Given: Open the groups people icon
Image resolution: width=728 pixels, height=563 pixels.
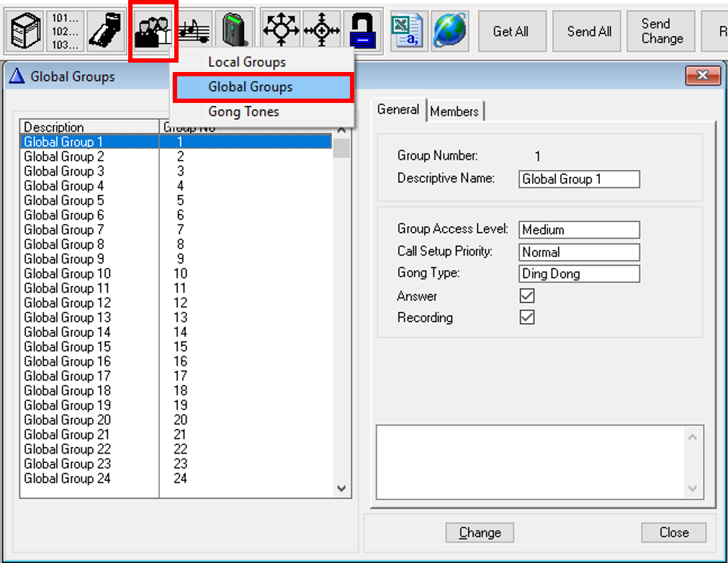Looking at the screenshot, I should 153,31.
